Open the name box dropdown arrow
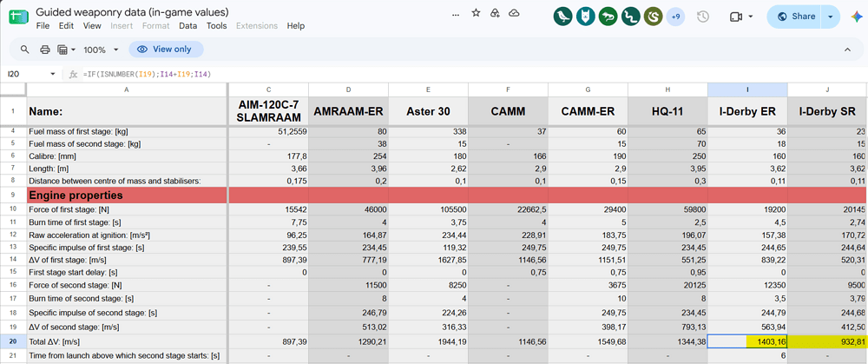This screenshot has width=868, height=364. coord(53,74)
